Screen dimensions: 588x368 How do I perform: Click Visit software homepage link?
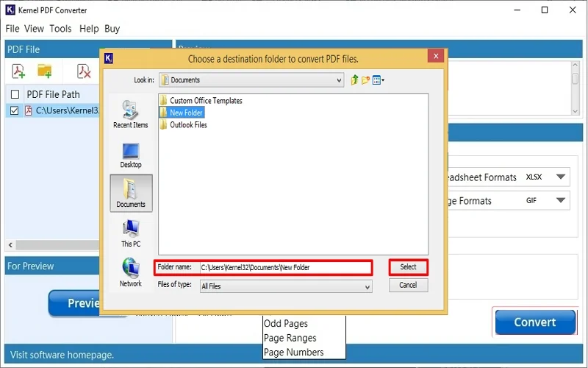[62, 355]
